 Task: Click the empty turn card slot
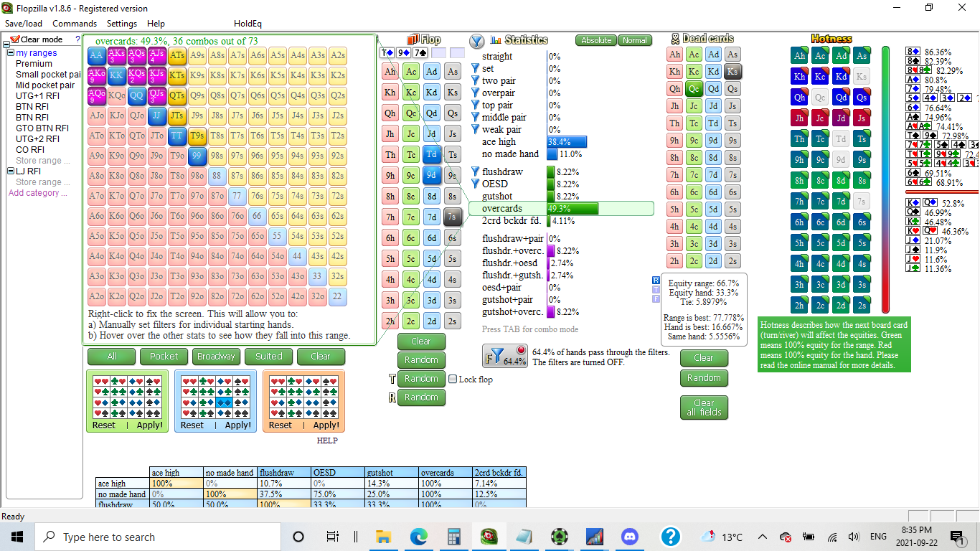coord(439,53)
